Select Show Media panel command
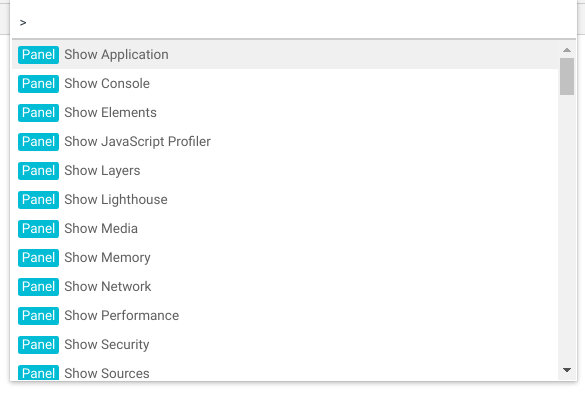The width and height of the screenshot is (585, 396). 285,229
